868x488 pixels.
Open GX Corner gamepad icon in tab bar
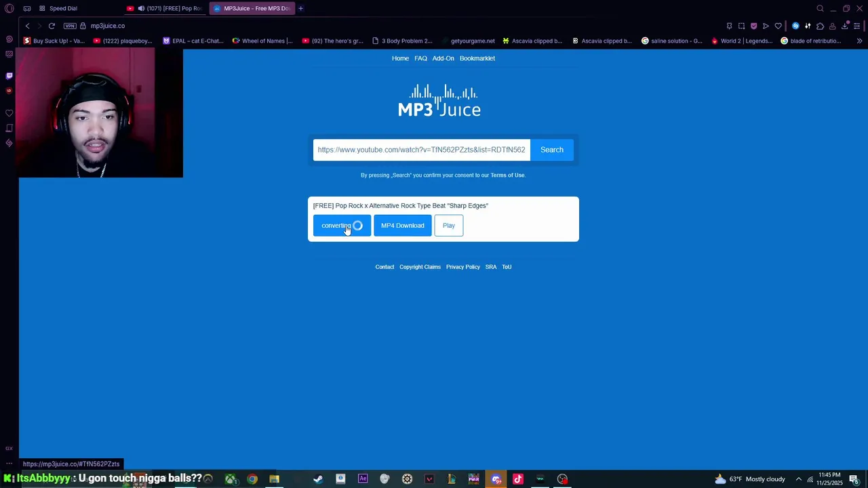(x=26, y=8)
